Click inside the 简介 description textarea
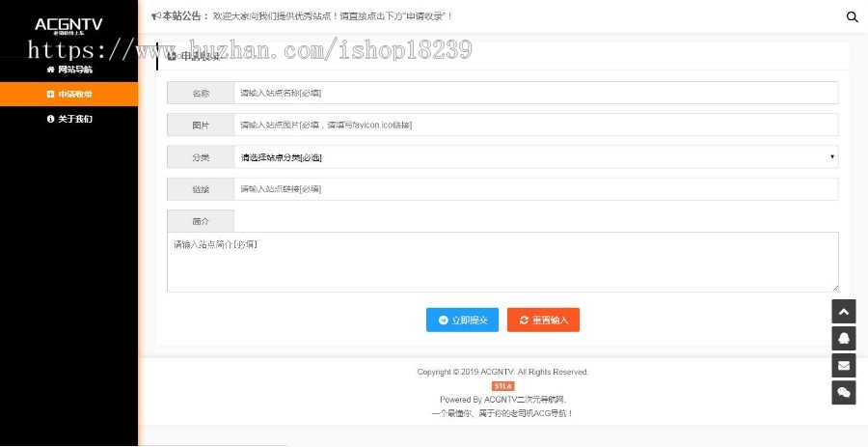The image size is (868, 447). pyautogui.click(x=502, y=262)
